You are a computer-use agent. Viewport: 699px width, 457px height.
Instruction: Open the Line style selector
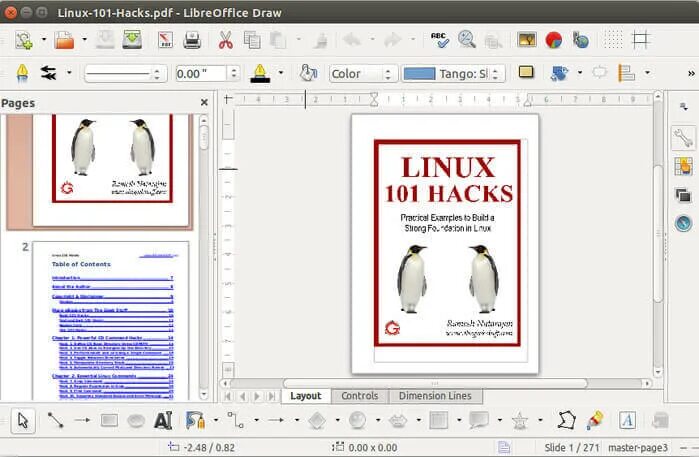point(125,74)
